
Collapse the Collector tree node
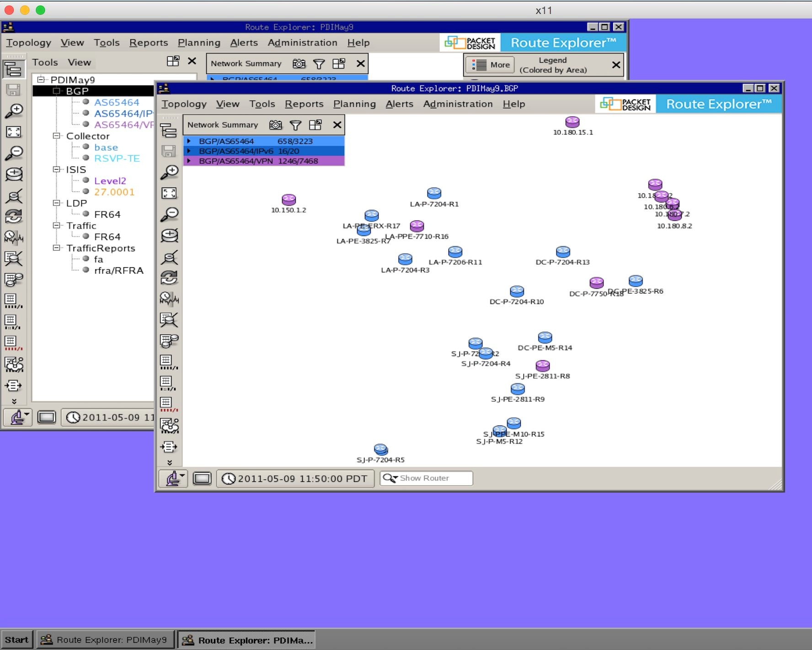56,136
